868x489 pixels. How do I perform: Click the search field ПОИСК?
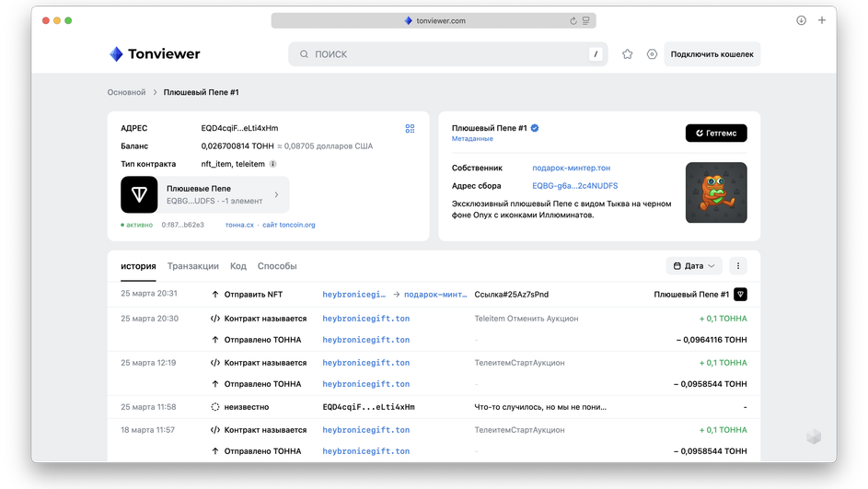pos(447,54)
